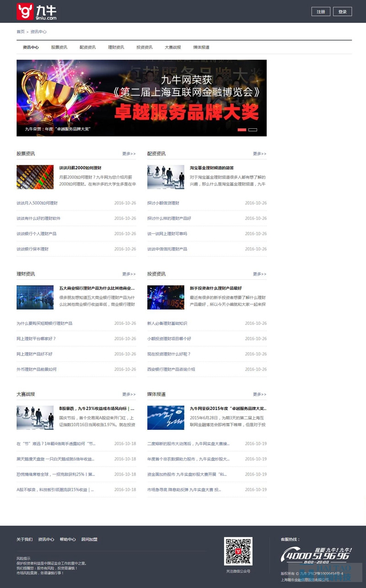Expand 更多>> for 理财资讯
The image size is (366, 588).
(129, 274)
